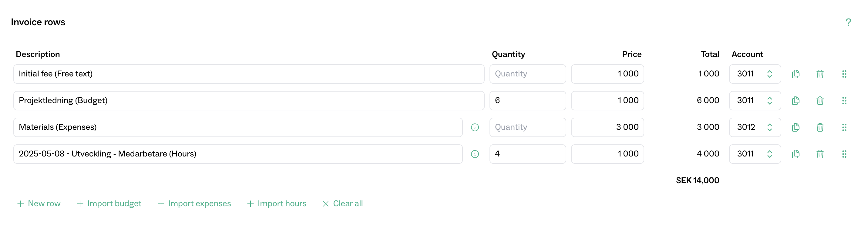
Task: Duplicate the Initial fee invoice row
Action: 795,74
